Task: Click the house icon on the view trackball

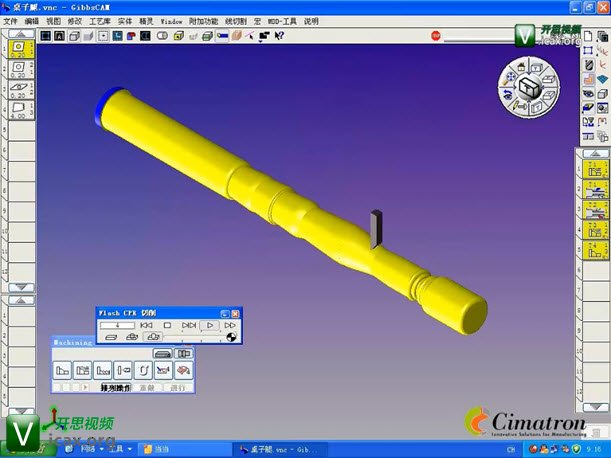Action: tap(521, 67)
